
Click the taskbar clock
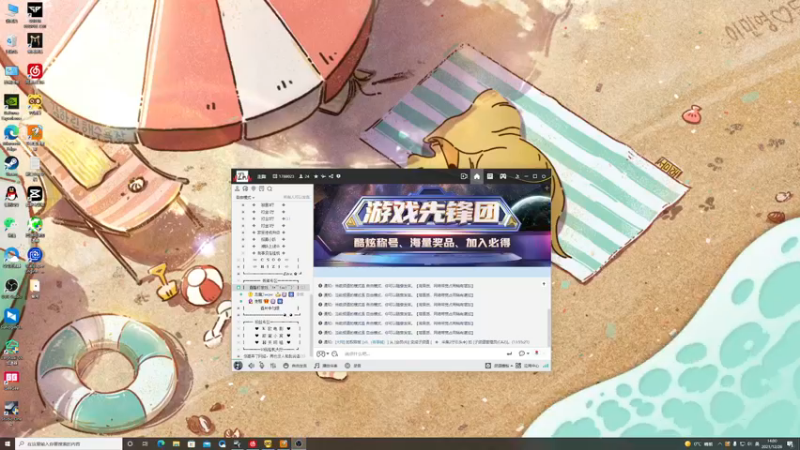coord(772,444)
